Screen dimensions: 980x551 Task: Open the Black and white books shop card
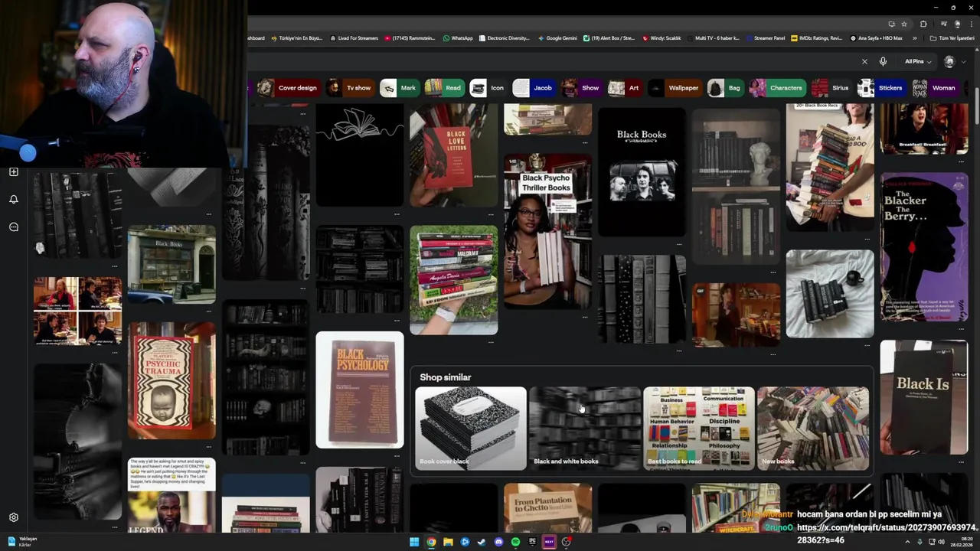[x=585, y=428]
